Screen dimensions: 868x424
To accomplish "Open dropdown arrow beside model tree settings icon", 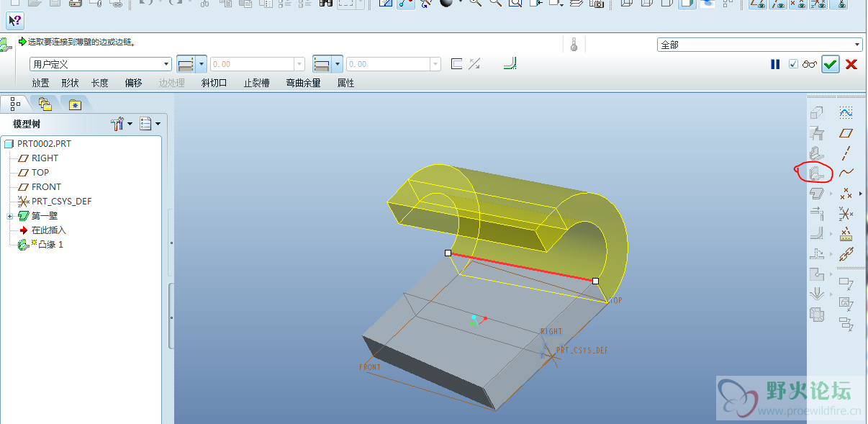I will tap(130, 124).
